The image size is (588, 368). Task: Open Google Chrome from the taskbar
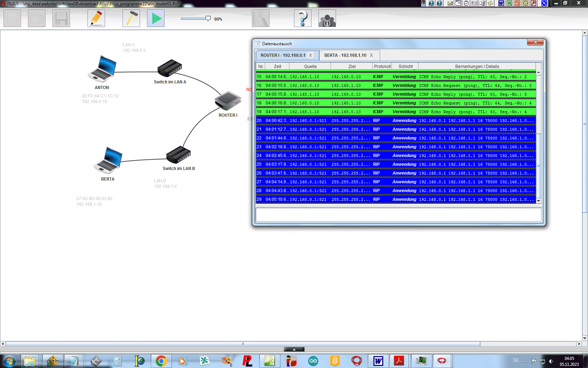click(x=161, y=361)
